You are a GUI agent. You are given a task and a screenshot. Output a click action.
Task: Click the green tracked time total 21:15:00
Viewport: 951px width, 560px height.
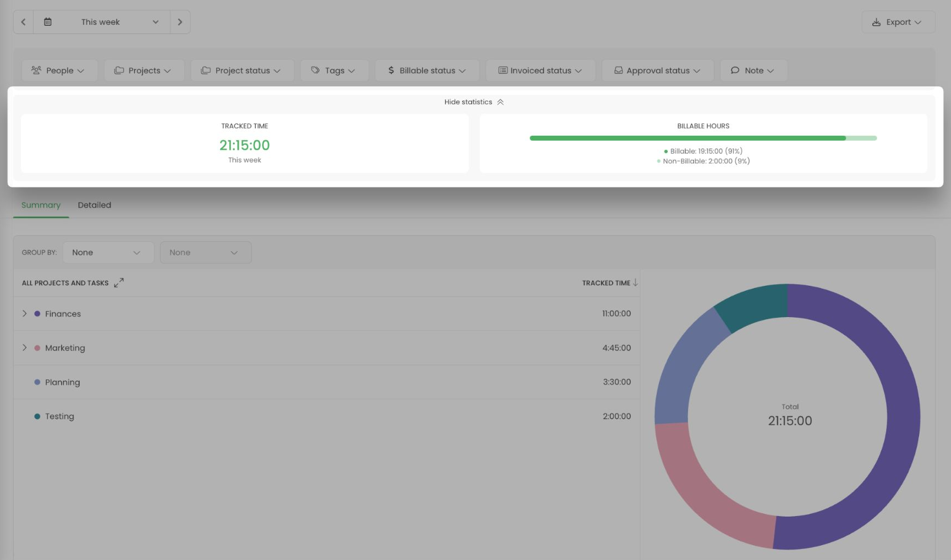tap(245, 145)
